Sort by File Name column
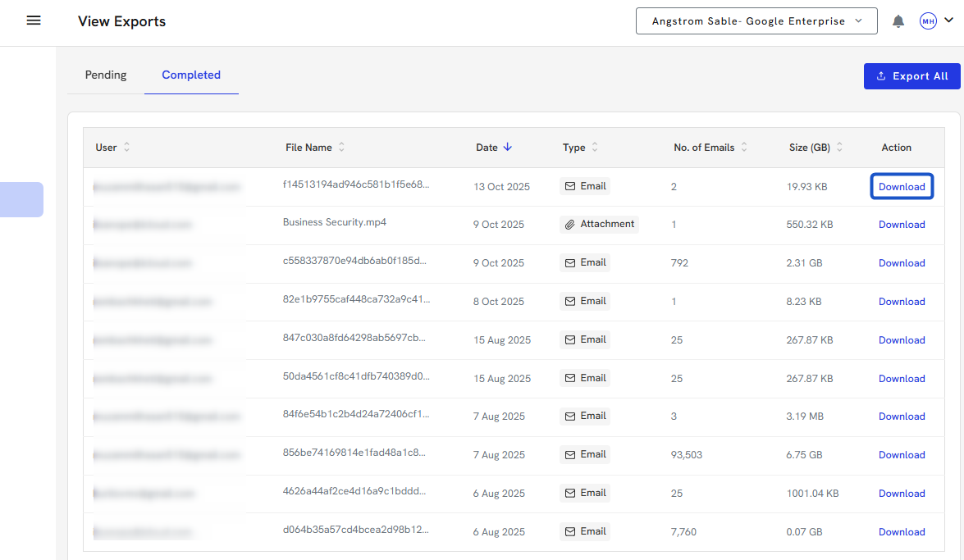The height and width of the screenshot is (560, 964). coord(341,148)
